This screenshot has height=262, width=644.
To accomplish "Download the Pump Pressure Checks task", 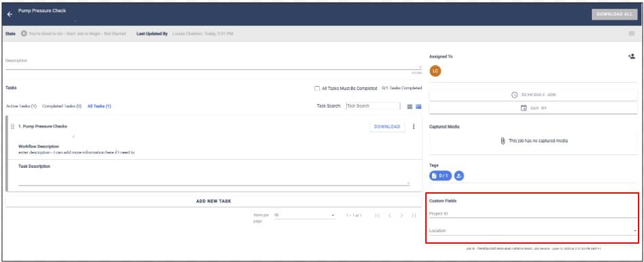I will 387,127.
